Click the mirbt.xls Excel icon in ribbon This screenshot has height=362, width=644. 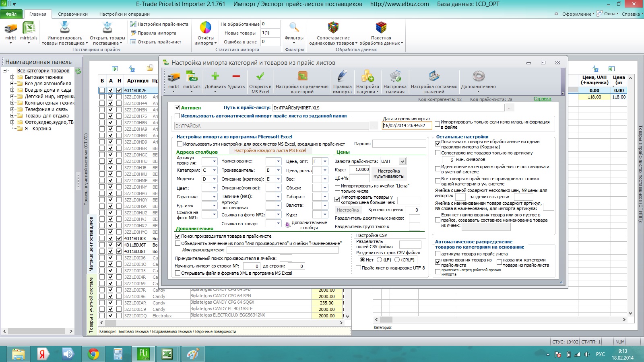pyautogui.click(x=29, y=28)
